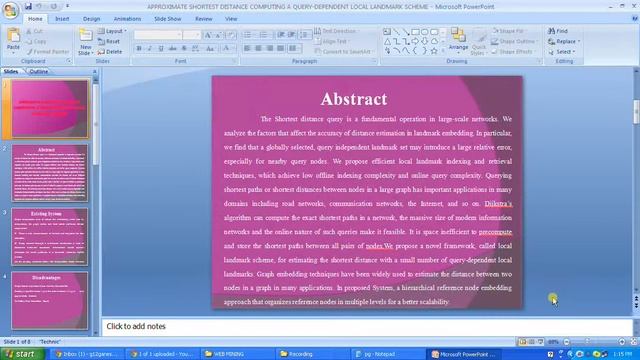Screen dimensions: 640x360
Task: Click the zoom out minus button
Action: pyautogui.click(x=567, y=342)
